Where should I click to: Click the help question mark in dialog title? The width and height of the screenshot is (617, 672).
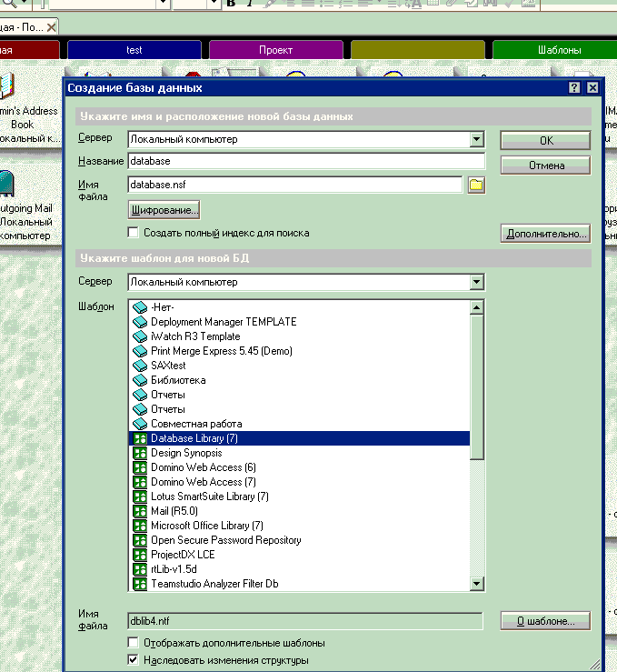point(574,88)
